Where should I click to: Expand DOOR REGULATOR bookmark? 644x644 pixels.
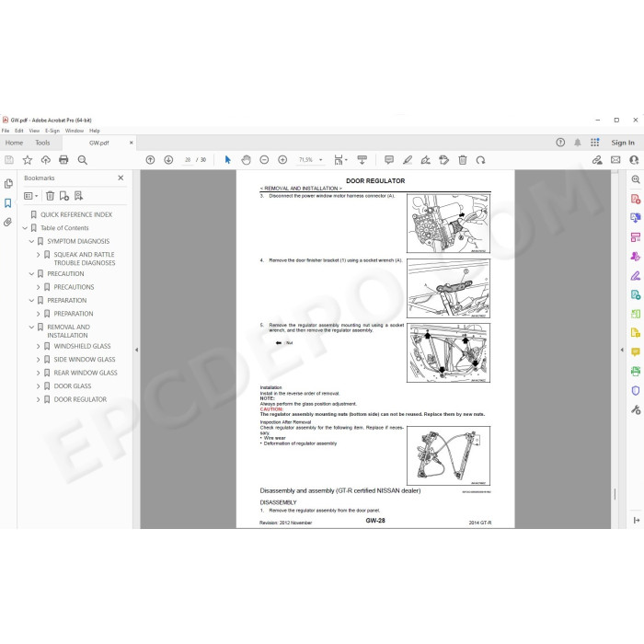click(39, 399)
